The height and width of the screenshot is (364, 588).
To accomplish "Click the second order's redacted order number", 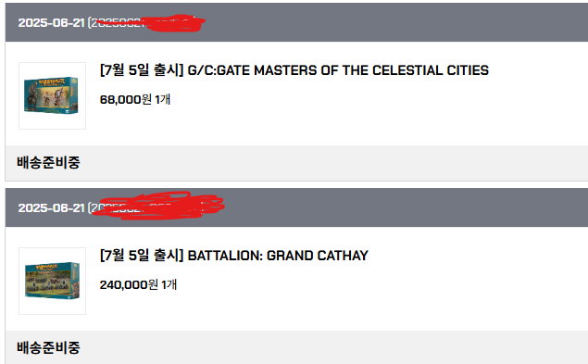I will (x=156, y=206).
